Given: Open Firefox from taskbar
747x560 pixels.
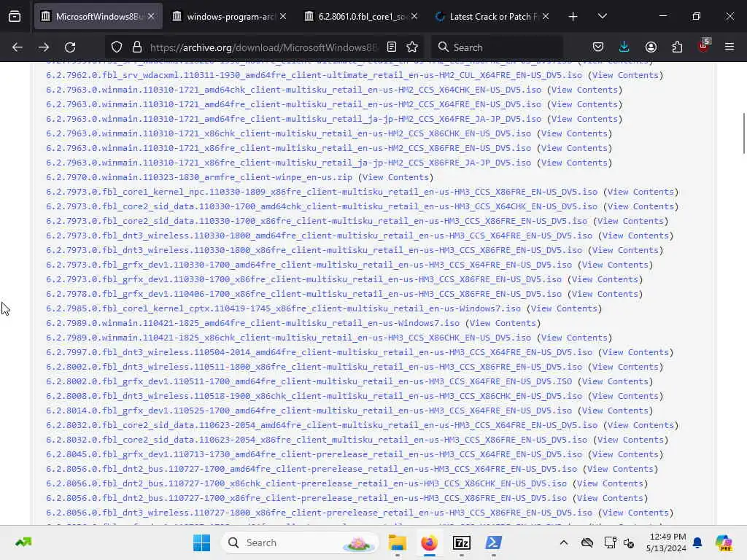Looking at the screenshot, I should click(x=429, y=542).
